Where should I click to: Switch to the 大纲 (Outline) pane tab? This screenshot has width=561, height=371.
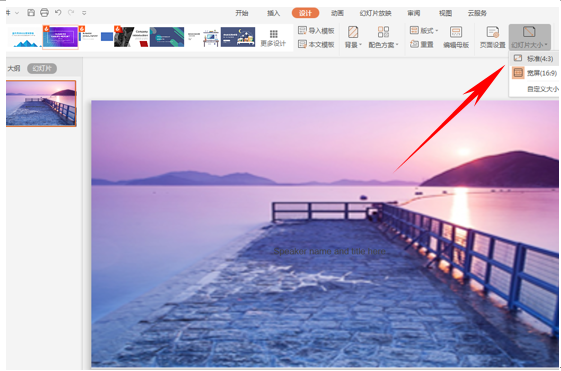(x=14, y=68)
